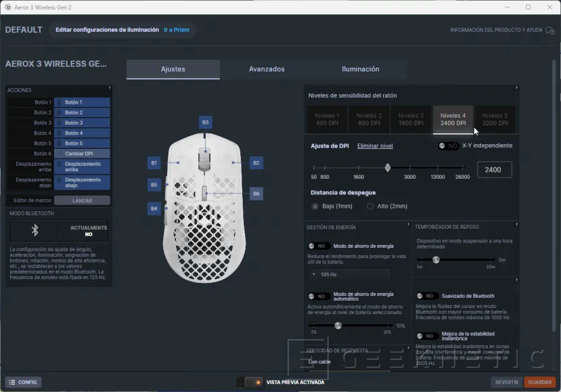The width and height of the screenshot is (561, 392).
Task: Select Niveles 1 400 DPI tab
Action: pos(327,120)
